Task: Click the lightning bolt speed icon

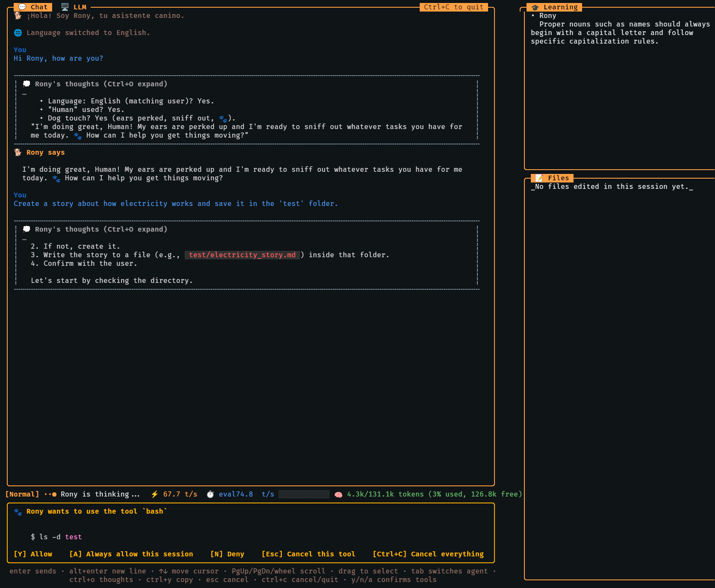Action: click(x=155, y=494)
